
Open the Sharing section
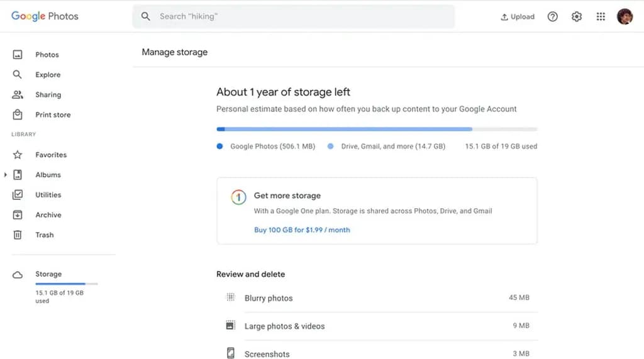[48, 95]
